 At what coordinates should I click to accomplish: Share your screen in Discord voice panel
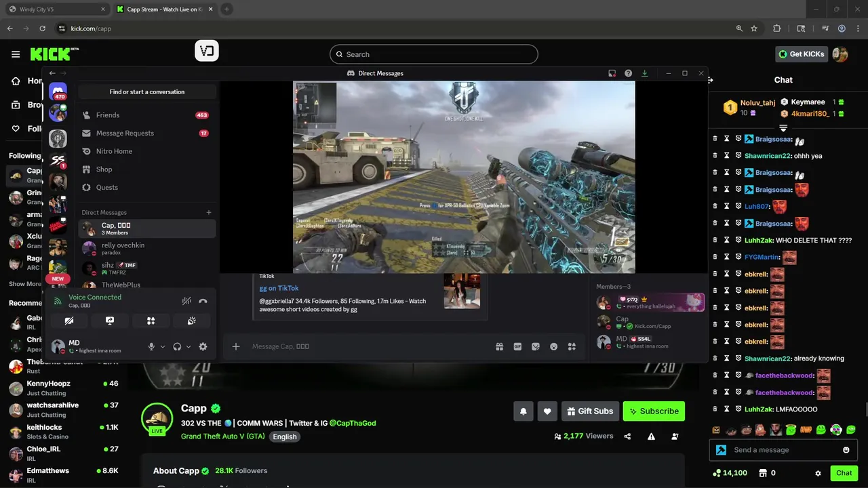click(x=110, y=321)
